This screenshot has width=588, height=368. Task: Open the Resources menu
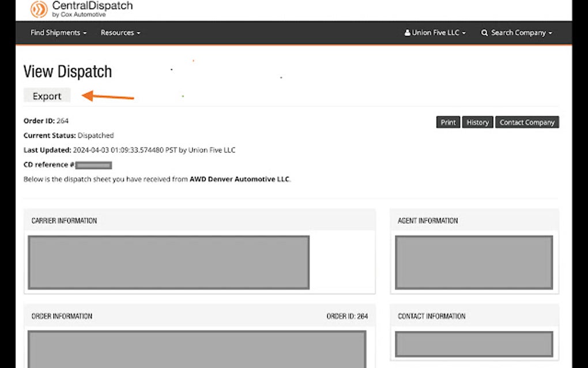[x=118, y=33]
